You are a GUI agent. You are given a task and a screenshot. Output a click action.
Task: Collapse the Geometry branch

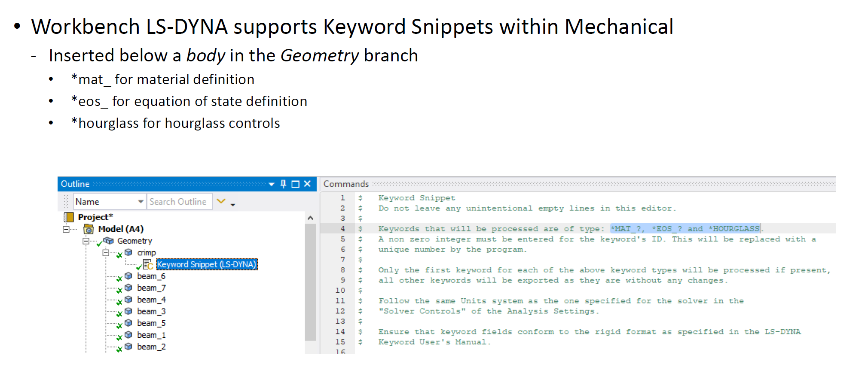[86, 241]
